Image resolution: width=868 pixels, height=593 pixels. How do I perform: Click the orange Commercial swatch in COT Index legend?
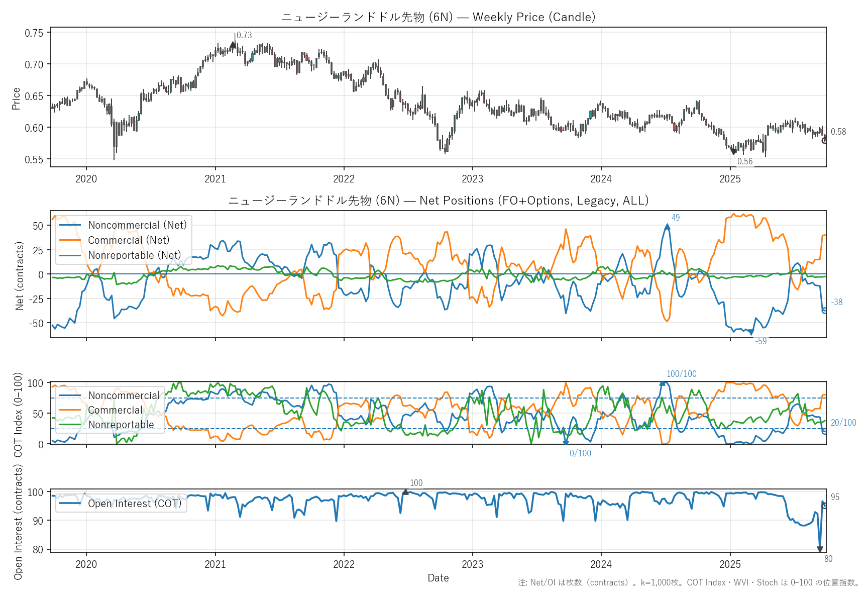pos(70,410)
